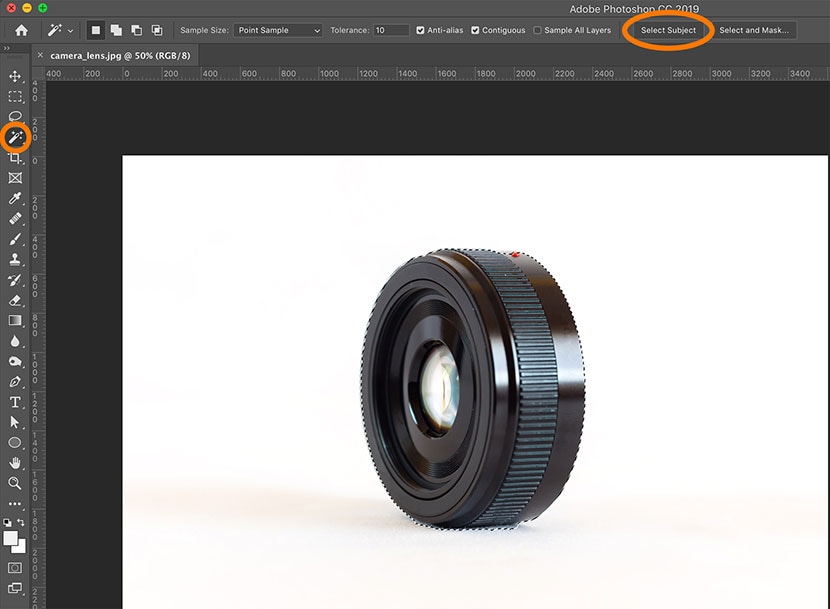The image size is (830, 609).
Task: Click the Home icon in options bar
Action: point(21,30)
